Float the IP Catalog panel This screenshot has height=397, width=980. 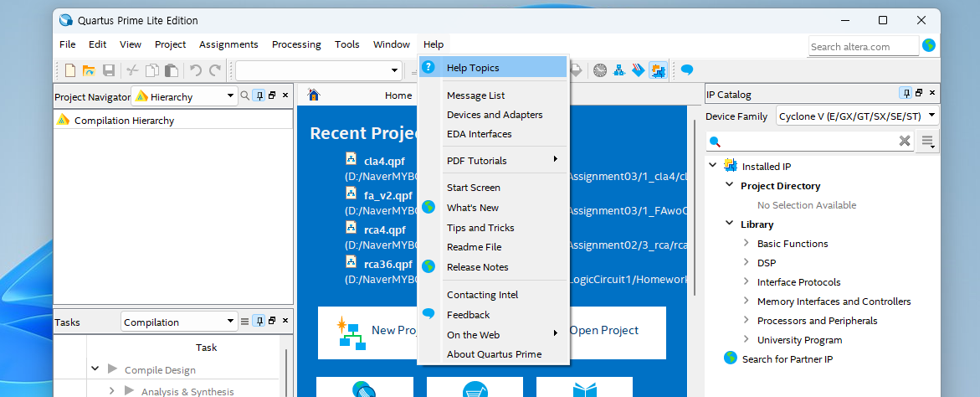(919, 93)
